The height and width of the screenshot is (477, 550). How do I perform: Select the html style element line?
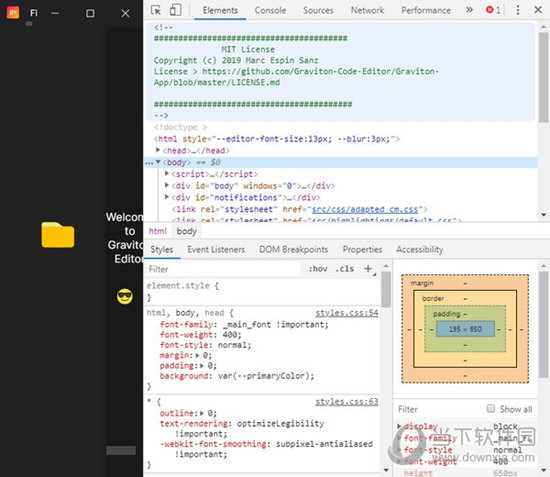[276, 139]
